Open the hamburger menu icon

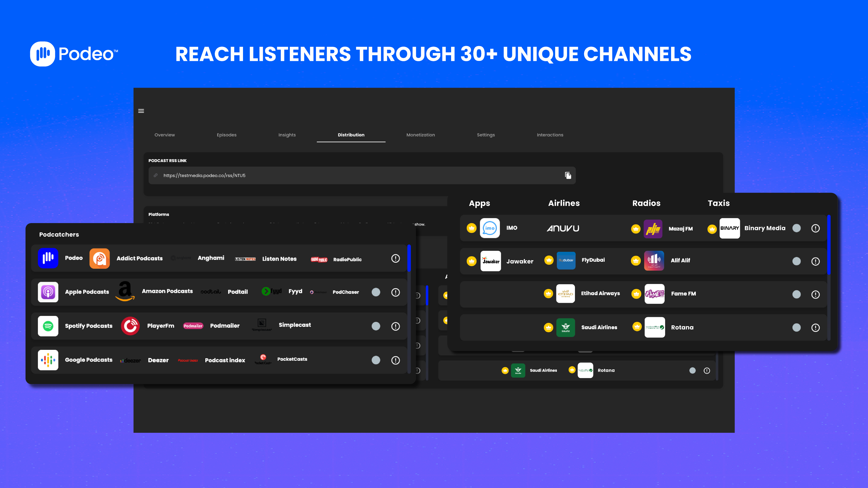(141, 111)
